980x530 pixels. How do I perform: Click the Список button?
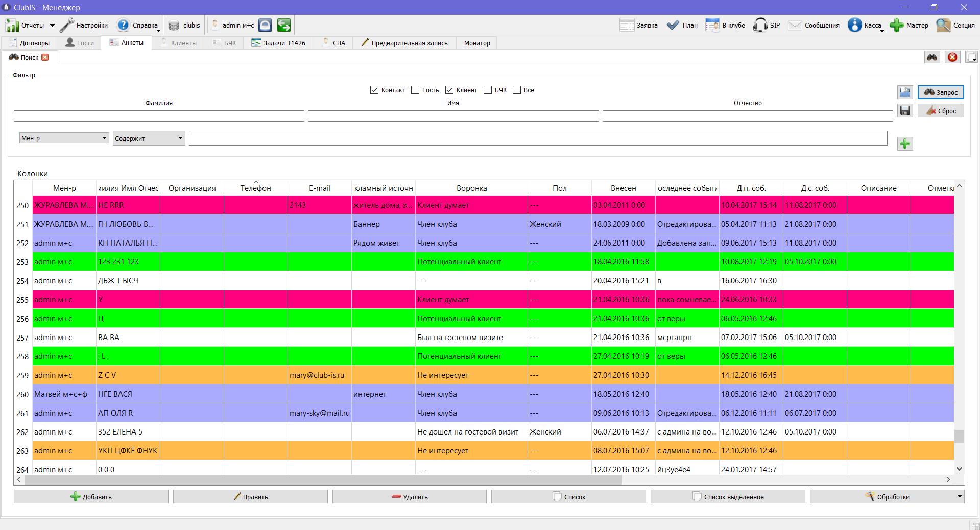pos(568,496)
